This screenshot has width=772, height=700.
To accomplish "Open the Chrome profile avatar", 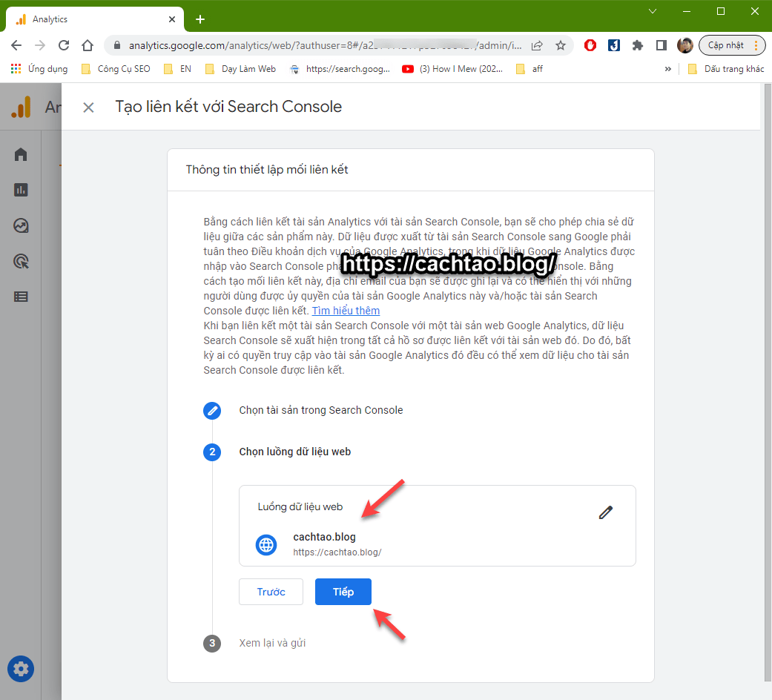I will 684,45.
